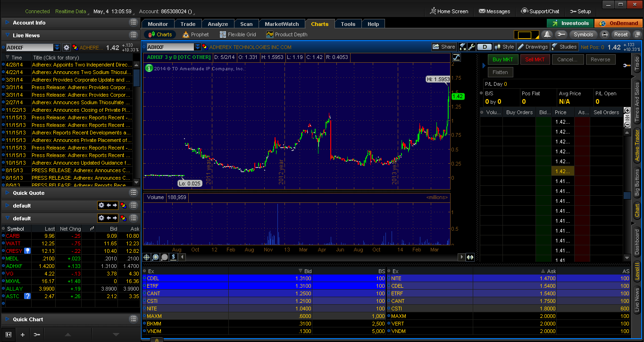The image size is (644, 342).
Task: Click the chart Style candlestick icon
Action: [504, 47]
